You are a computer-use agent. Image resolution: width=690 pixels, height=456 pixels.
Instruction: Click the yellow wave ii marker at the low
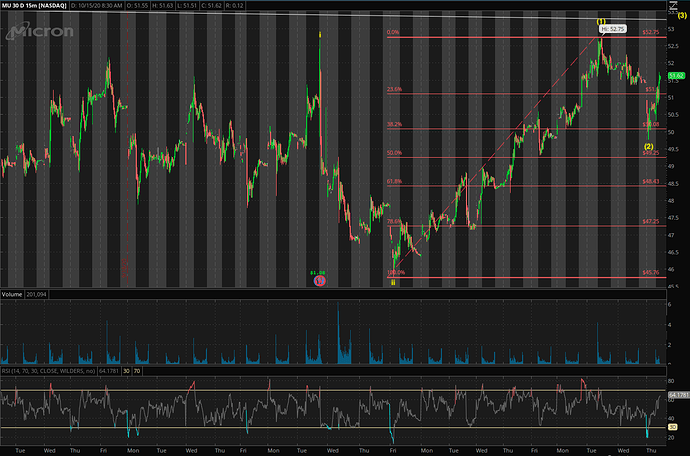click(392, 282)
